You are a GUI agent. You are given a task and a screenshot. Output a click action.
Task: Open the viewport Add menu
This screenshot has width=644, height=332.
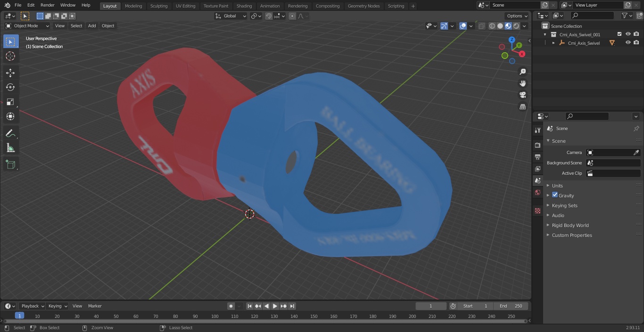92,26
